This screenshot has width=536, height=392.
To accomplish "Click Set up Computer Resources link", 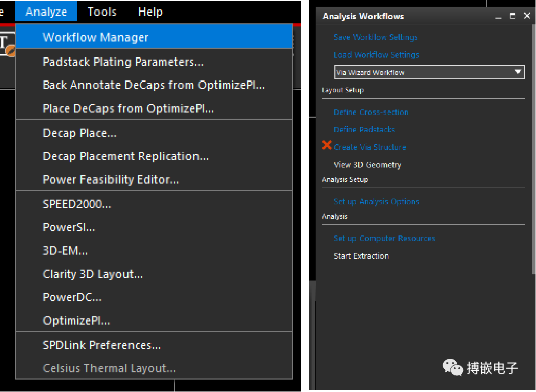I will click(384, 239).
